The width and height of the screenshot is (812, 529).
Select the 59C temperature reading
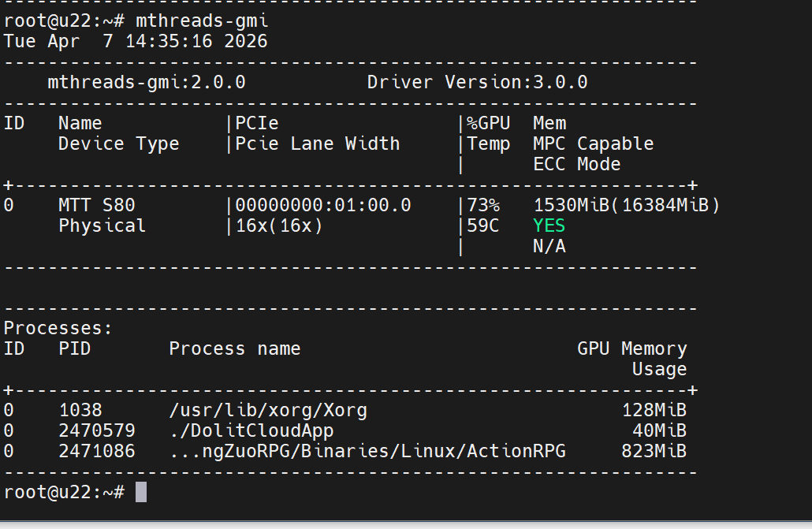[x=483, y=225]
